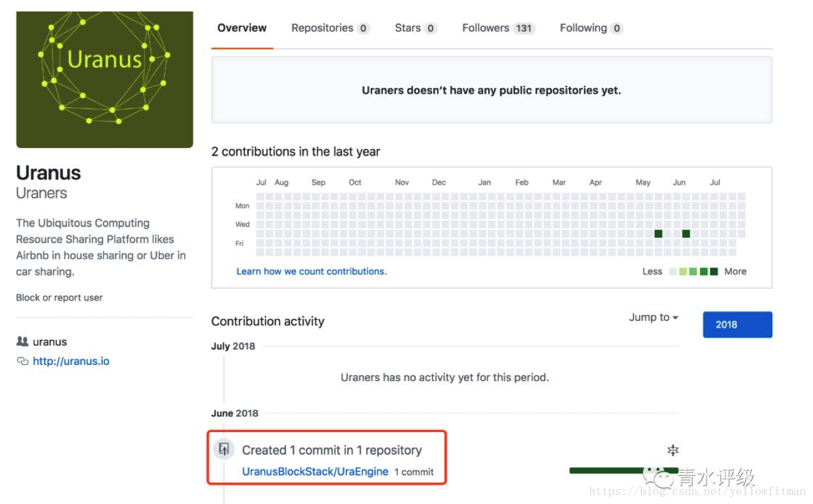Click the Created 1 commit in 1 repository heading

pyautogui.click(x=332, y=450)
